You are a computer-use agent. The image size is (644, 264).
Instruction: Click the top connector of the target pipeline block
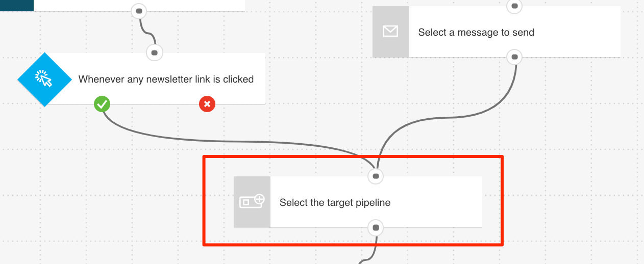click(376, 176)
